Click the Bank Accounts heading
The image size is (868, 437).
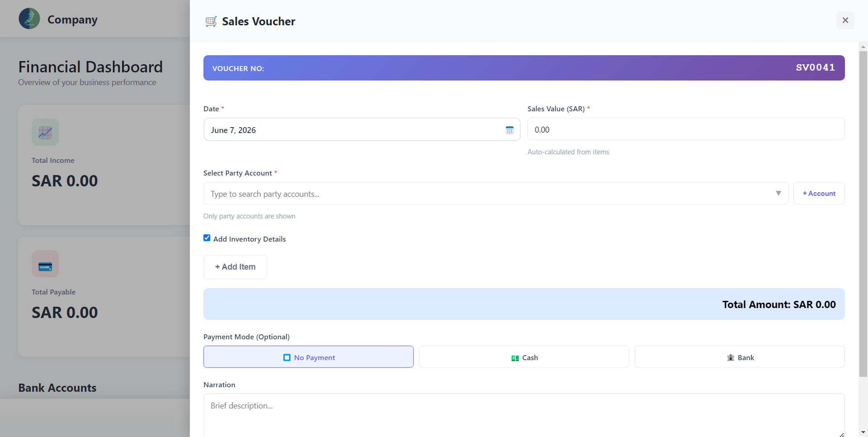pyautogui.click(x=57, y=388)
